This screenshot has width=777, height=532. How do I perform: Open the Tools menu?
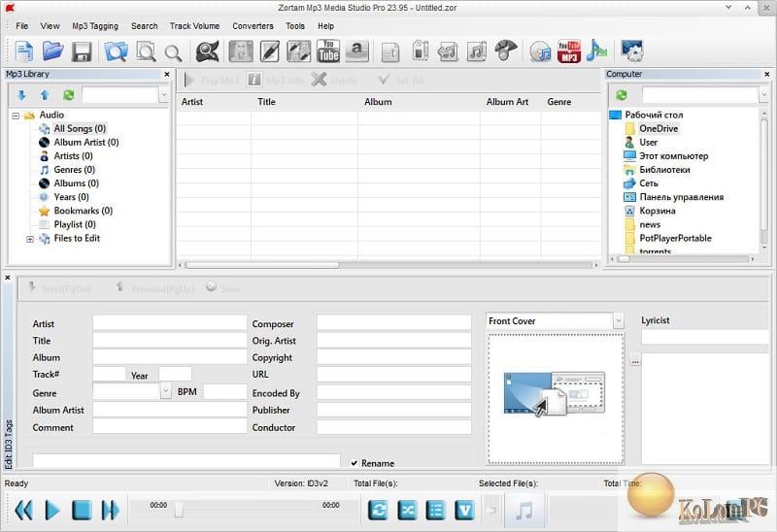pos(295,26)
